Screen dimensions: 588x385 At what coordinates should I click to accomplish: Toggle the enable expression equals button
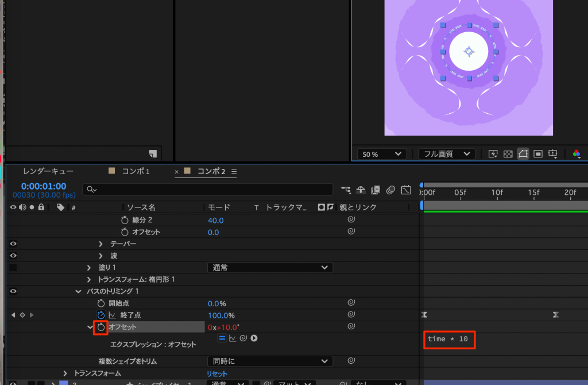tap(222, 338)
